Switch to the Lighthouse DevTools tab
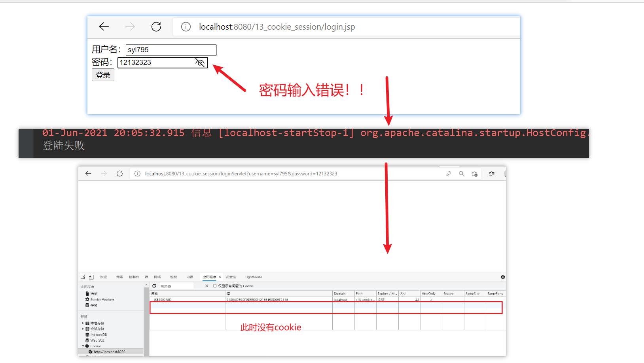 pos(254,277)
